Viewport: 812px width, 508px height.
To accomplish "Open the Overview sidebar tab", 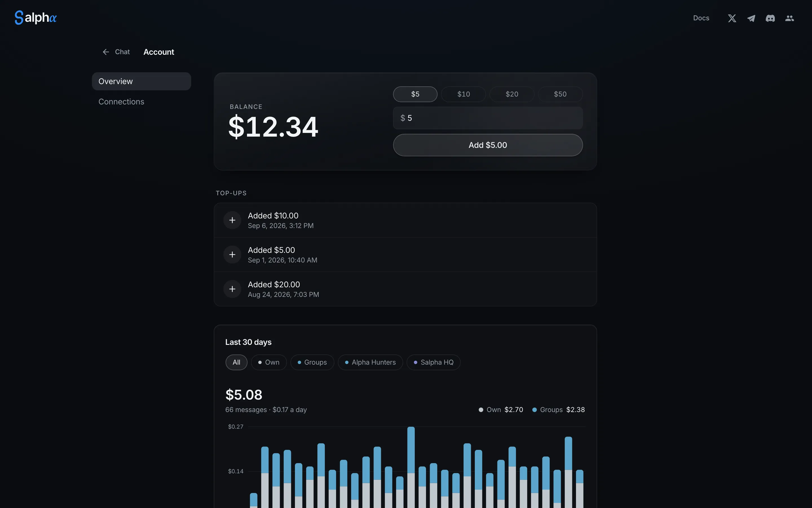I will pyautogui.click(x=141, y=81).
